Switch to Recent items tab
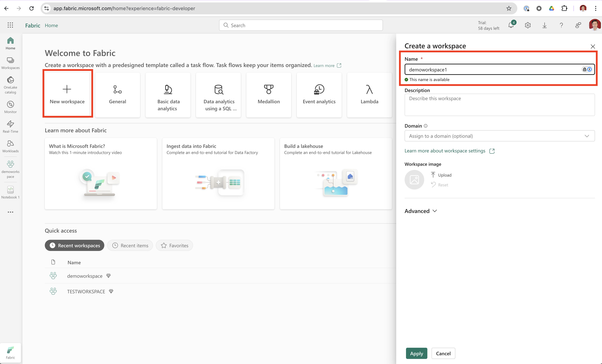Image resolution: width=602 pixels, height=364 pixels. tap(130, 245)
